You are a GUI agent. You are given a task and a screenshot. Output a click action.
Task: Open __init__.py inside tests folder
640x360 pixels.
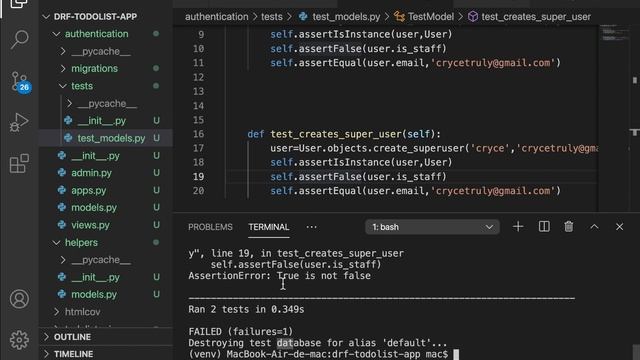[102, 121]
